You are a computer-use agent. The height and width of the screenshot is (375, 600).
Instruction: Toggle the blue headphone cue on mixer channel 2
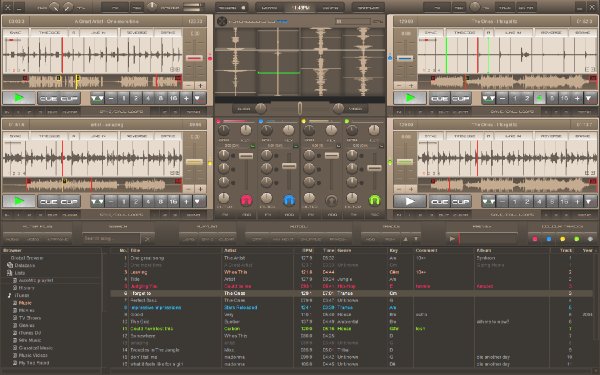click(289, 200)
